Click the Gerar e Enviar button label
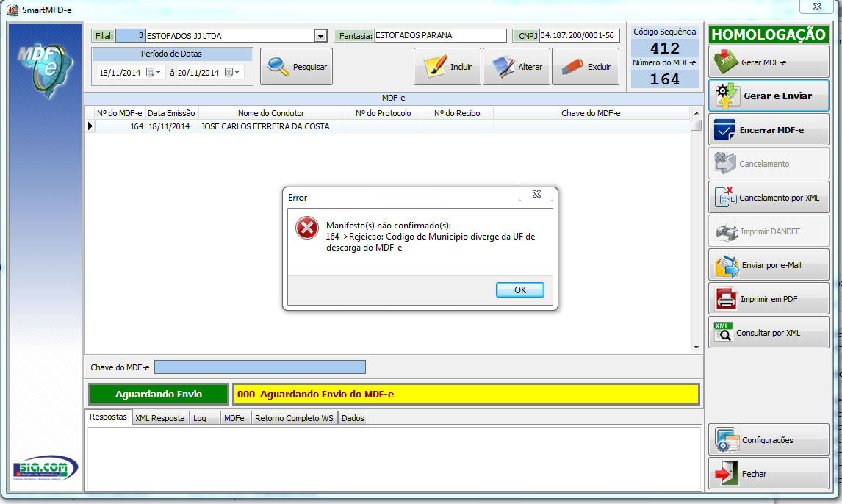 [x=777, y=96]
